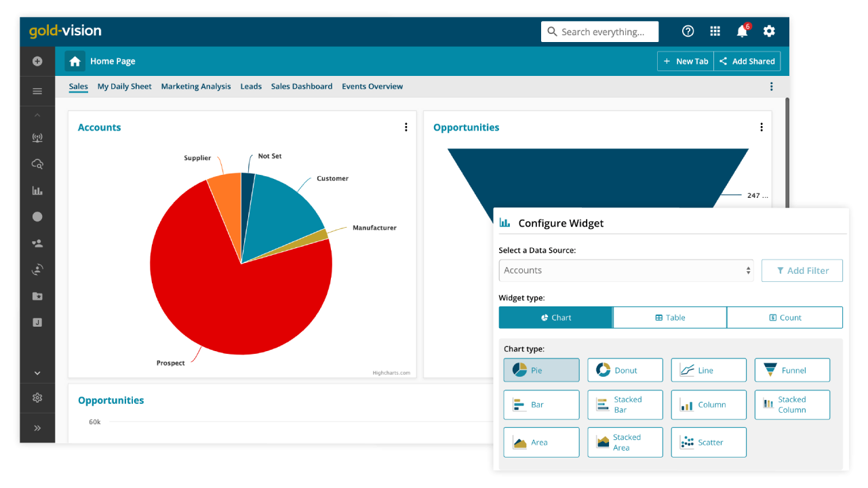This screenshot has width=868, height=488.
Task: Select the broadcast/campaigns icon in the sidebar
Action: click(x=37, y=138)
